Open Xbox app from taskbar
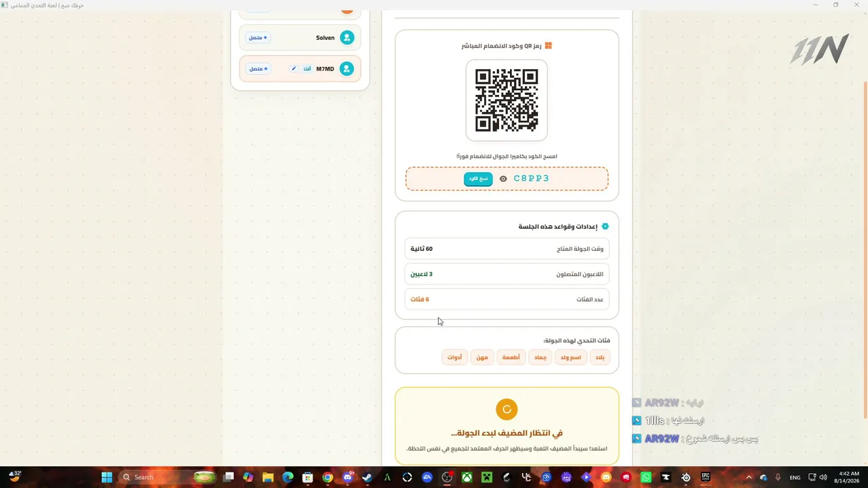This screenshot has height=488, width=868. [467, 477]
